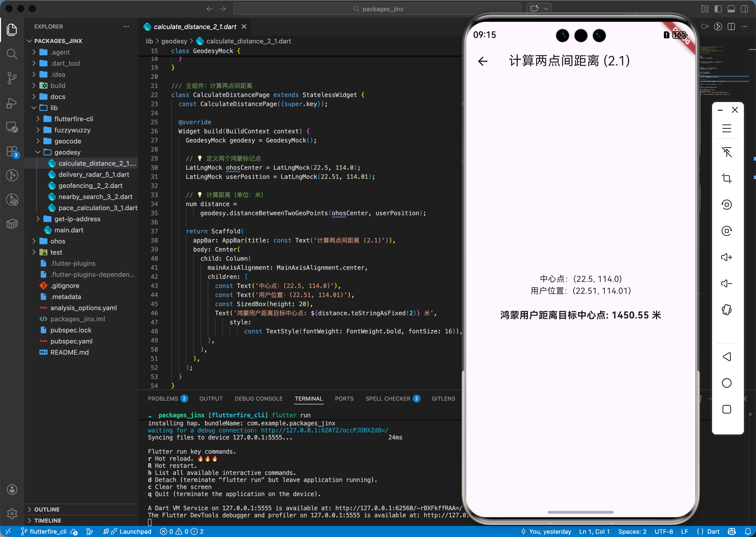756x537 pixels.
Task: Collapse the geodesy folder
Action: pyautogui.click(x=67, y=152)
